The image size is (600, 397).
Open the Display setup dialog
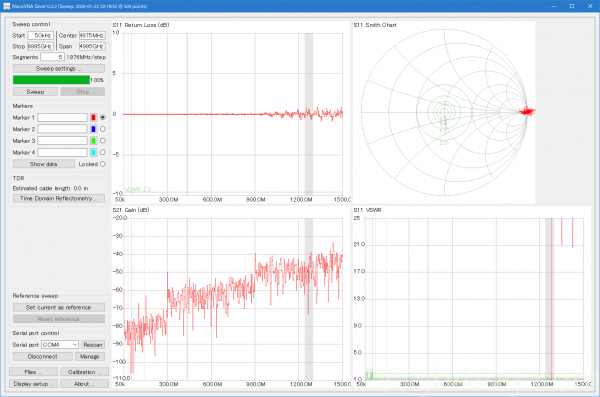33,384
